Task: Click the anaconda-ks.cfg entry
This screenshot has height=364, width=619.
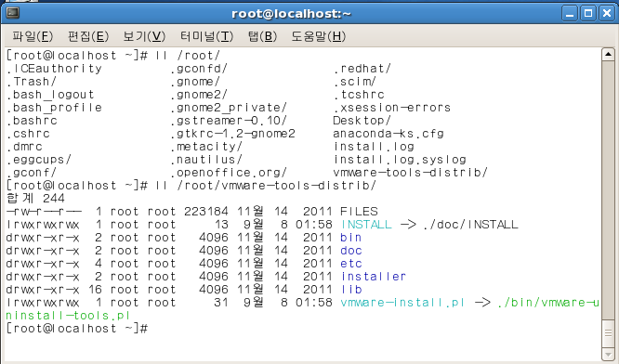Action: tap(389, 134)
